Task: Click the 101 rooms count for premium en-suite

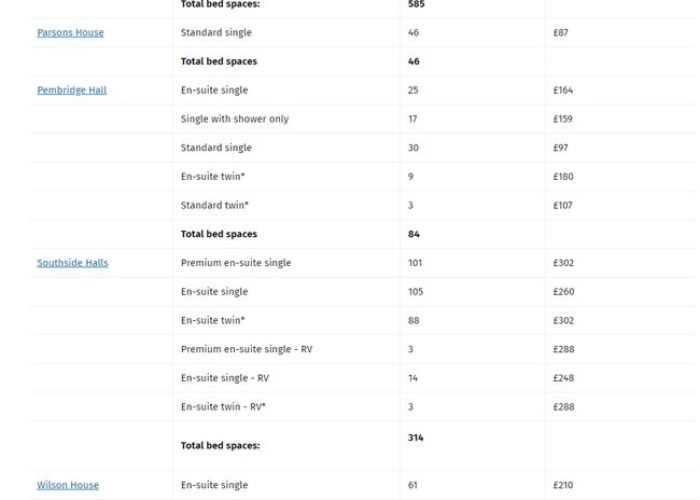Action: [415, 263]
